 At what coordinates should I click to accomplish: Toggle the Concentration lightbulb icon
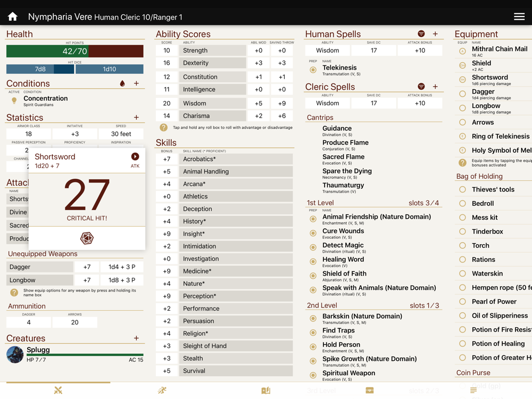tap(14, 101)
